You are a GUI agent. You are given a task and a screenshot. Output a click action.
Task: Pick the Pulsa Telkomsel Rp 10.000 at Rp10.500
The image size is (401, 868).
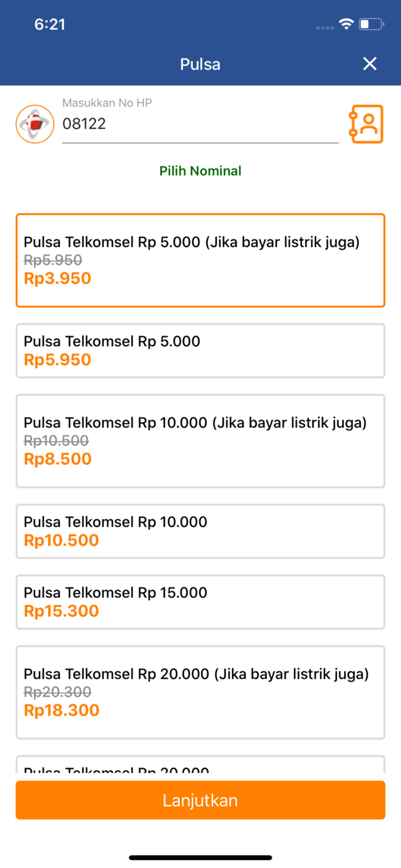[x=200, y=531]
